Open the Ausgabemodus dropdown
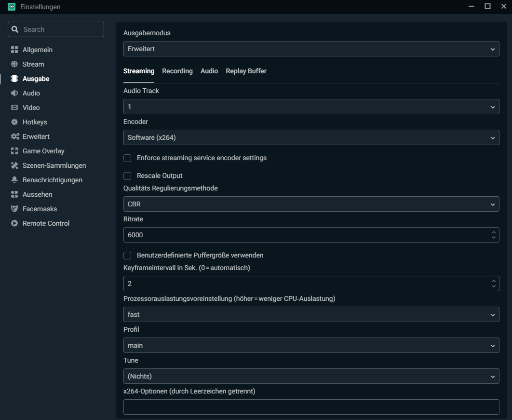The image size is (512, 420). 311,49
